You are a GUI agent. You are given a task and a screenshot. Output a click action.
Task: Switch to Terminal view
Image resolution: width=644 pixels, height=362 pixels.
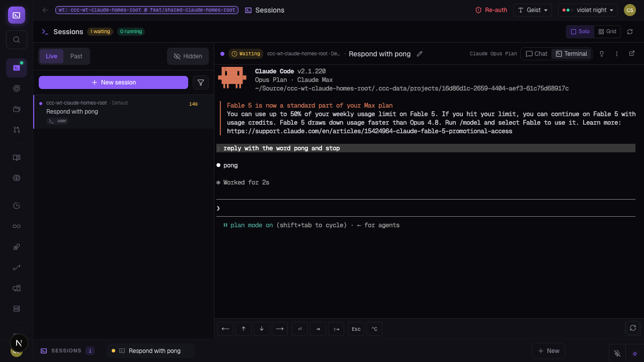click(572, 54)
